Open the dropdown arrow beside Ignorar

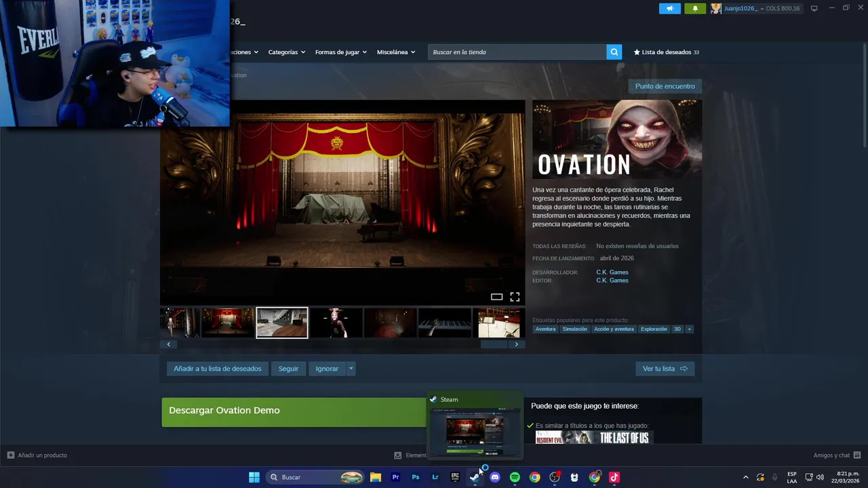point(351,369)
